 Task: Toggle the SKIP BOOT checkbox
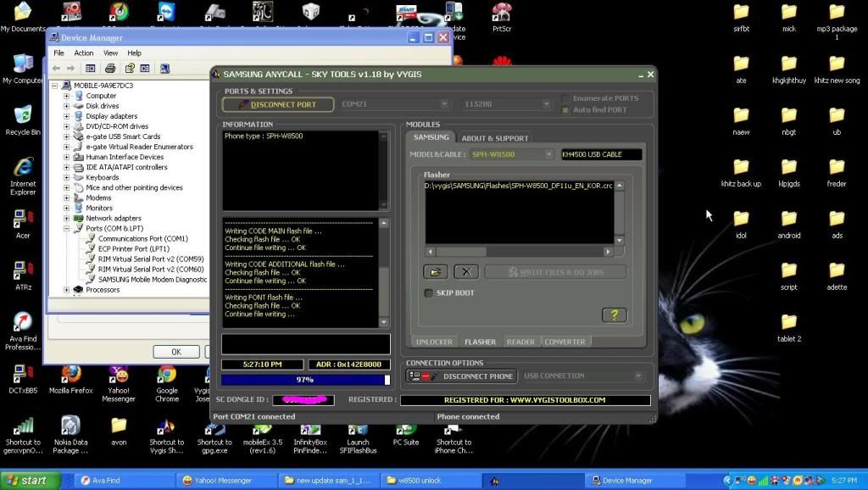click(428, 292)
